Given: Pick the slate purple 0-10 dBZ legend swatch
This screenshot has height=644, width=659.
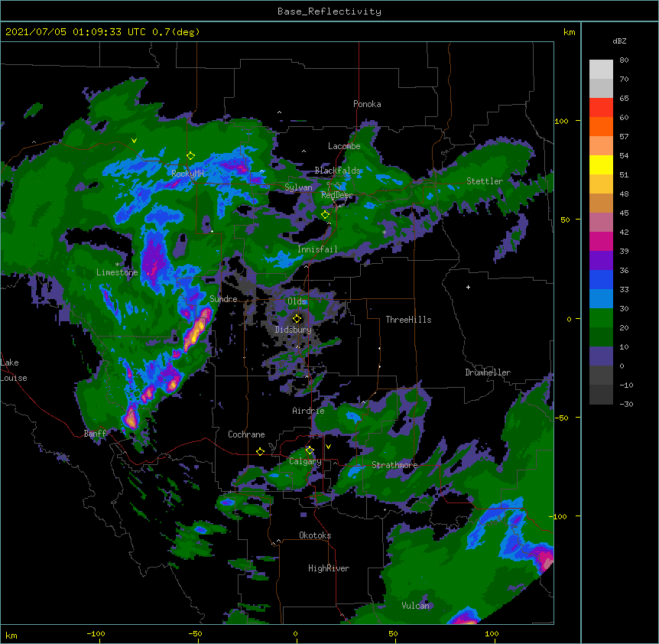Looking at the screenshot, I should (601, 356).
